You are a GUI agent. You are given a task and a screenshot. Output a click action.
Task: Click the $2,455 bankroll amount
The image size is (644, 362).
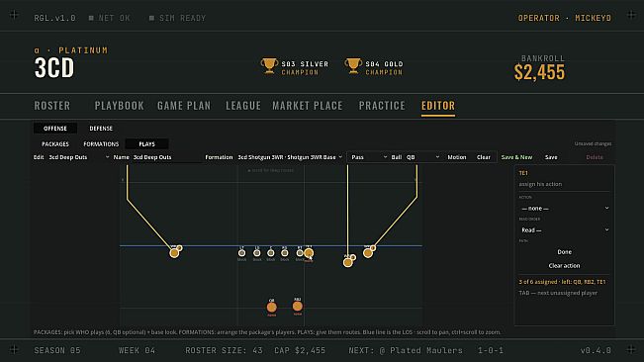click(539, 72)
